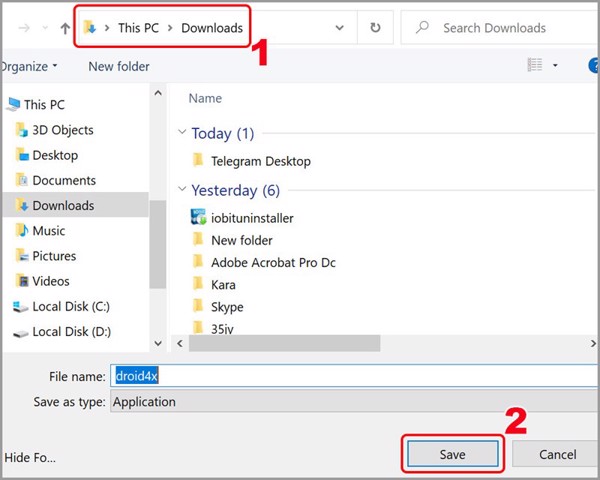The height and width of the screenshot is (480, 600).
Task: Click the Cancel button
Action: pos(557,454)
